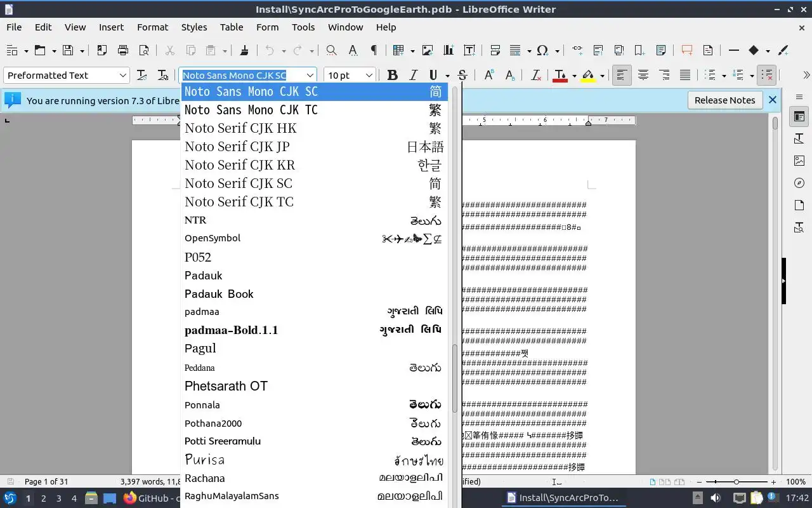812x508 pixels.
Task: Insert a line shape
Action: pyautogui.click(x=734, y=50)
